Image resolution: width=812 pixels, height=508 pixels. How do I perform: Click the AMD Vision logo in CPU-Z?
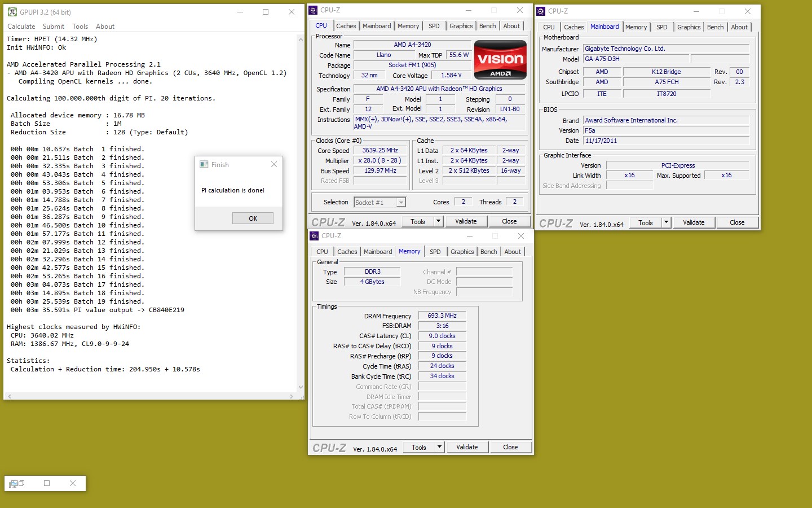pos(500,59)
